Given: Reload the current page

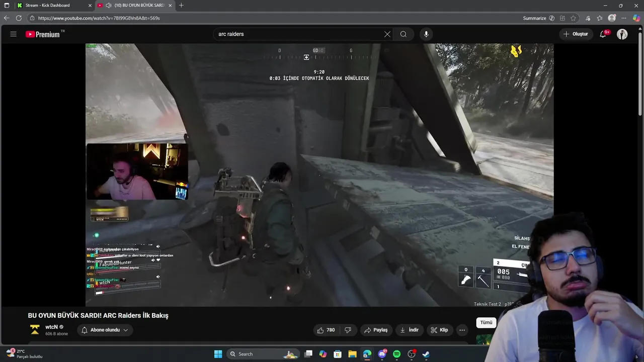Looking at the screenshot, I should coord(19,18).
